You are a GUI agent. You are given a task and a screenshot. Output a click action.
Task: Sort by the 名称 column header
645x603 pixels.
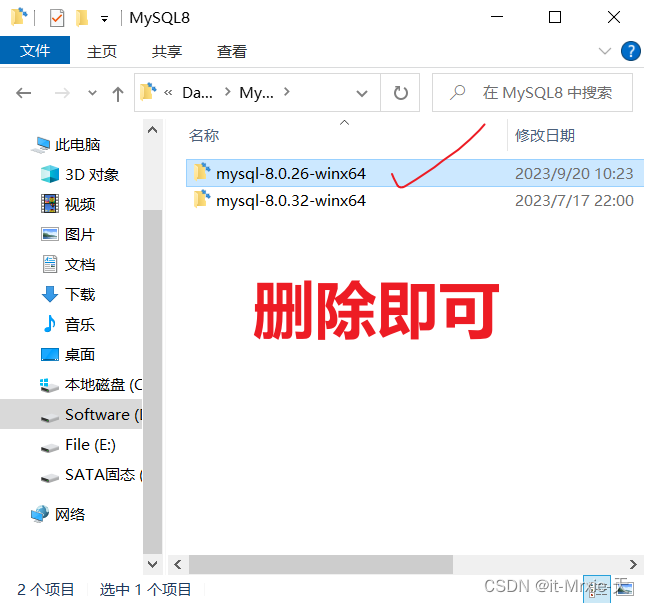click(204, 135)
